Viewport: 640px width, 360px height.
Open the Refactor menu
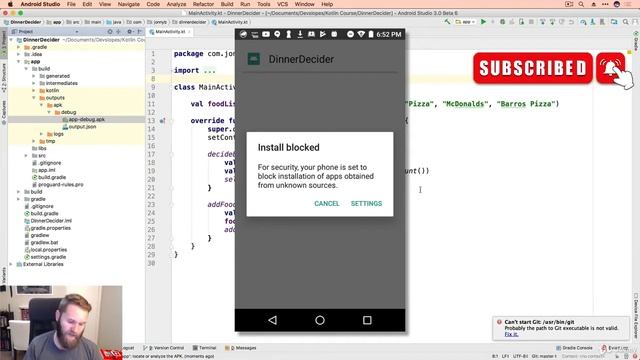click(203, 4)
